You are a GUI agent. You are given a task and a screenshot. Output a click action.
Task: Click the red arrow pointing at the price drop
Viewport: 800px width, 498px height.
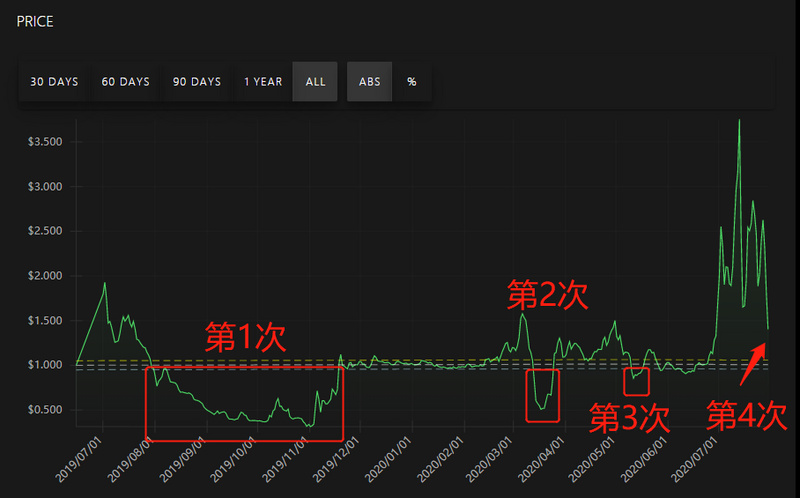[x=753, y=364]
